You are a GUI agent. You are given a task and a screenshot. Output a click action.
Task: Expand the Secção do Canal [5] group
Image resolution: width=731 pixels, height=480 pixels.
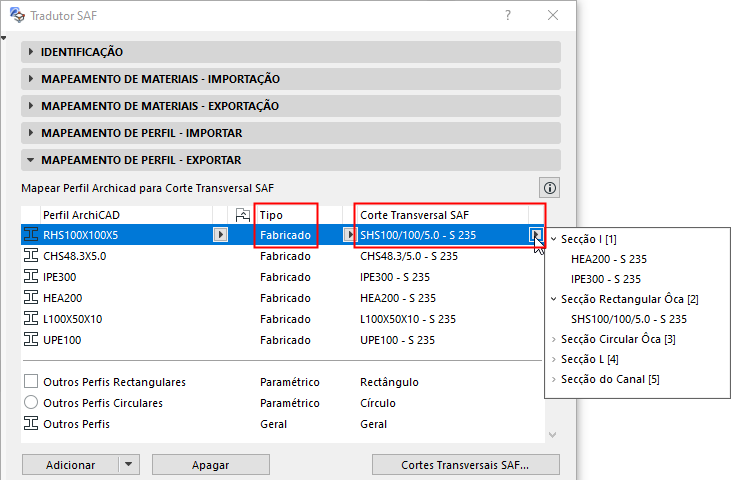coord(554,379)
